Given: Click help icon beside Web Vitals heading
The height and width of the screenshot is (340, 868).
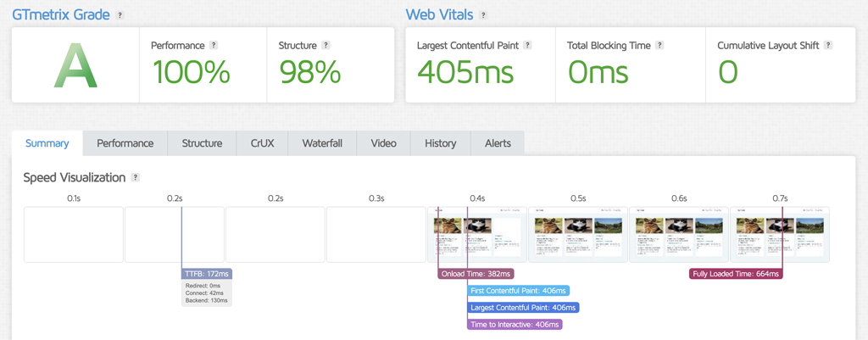Looking at the screenshot, I should pyautogui.click(x=483, y=15).
